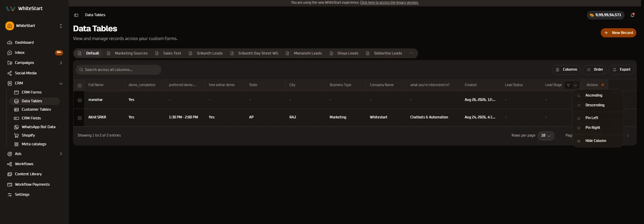Click the Content Library icon
This screenshot has height=224, width=644.
pyautogui.click(x=10, y=174)
